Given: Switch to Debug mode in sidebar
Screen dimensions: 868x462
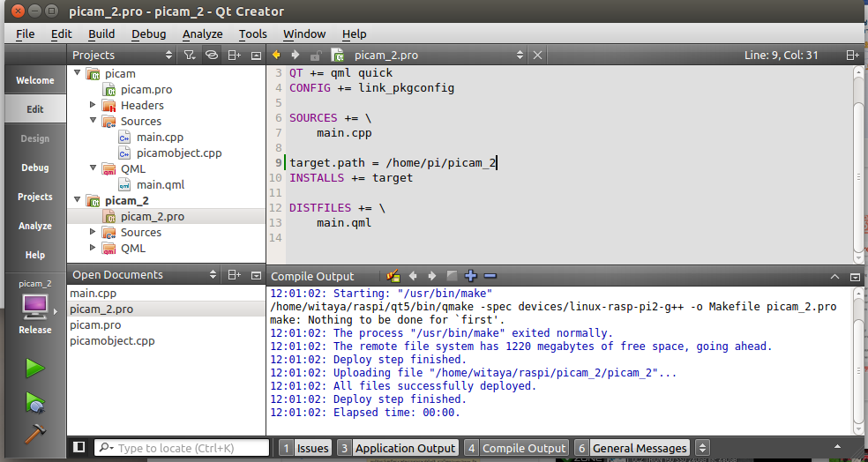Looking at the screenshot, I should (35, 168).
